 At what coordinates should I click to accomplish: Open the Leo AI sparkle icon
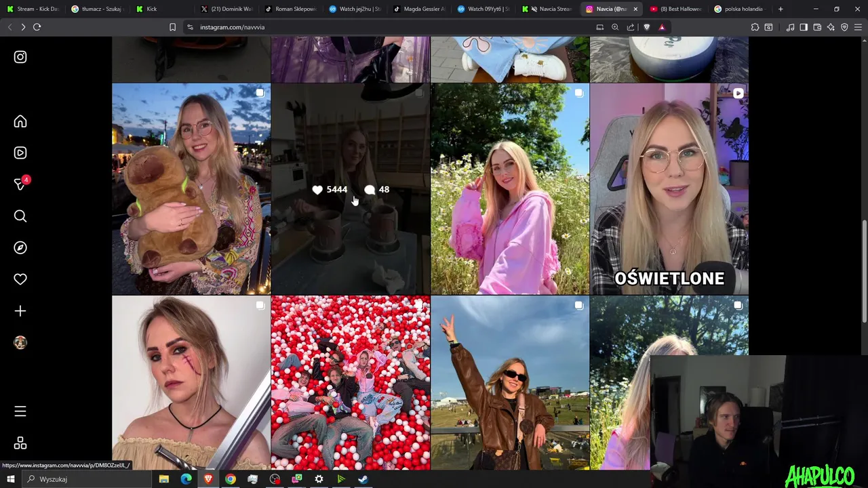coord(831,27)
